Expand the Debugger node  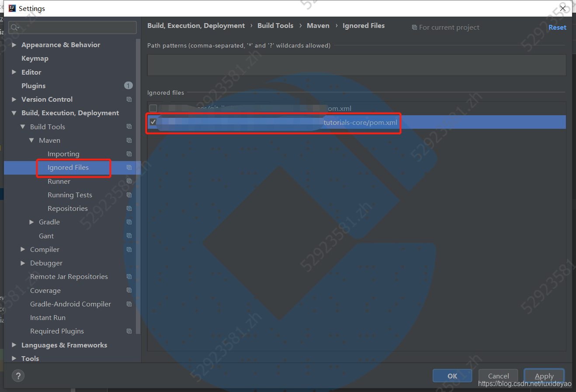[x=23, y=263]
